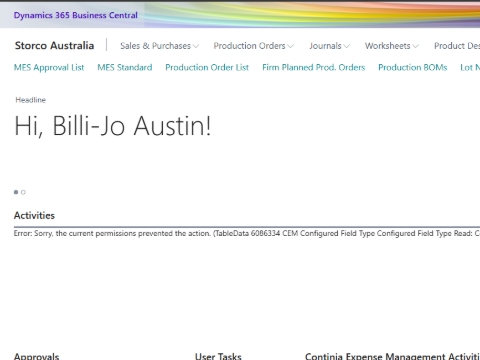Viewport: 480px width, 360px height.
Task: Click the Activities section heading
Action: point(34,215)
